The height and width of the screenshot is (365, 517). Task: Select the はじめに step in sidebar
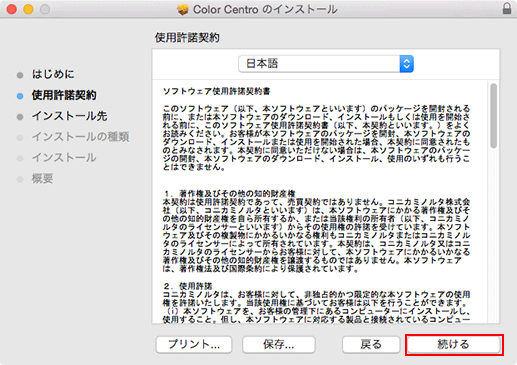coord(53,74)
